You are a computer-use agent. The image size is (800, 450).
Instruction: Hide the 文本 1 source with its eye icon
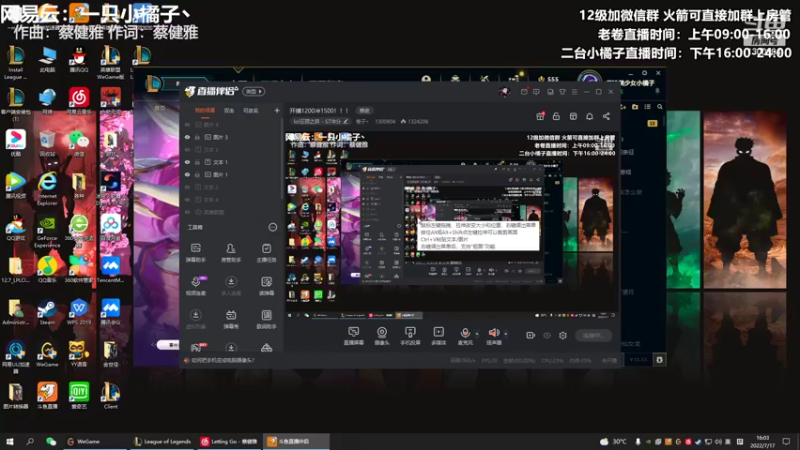(x=187, y=162)
